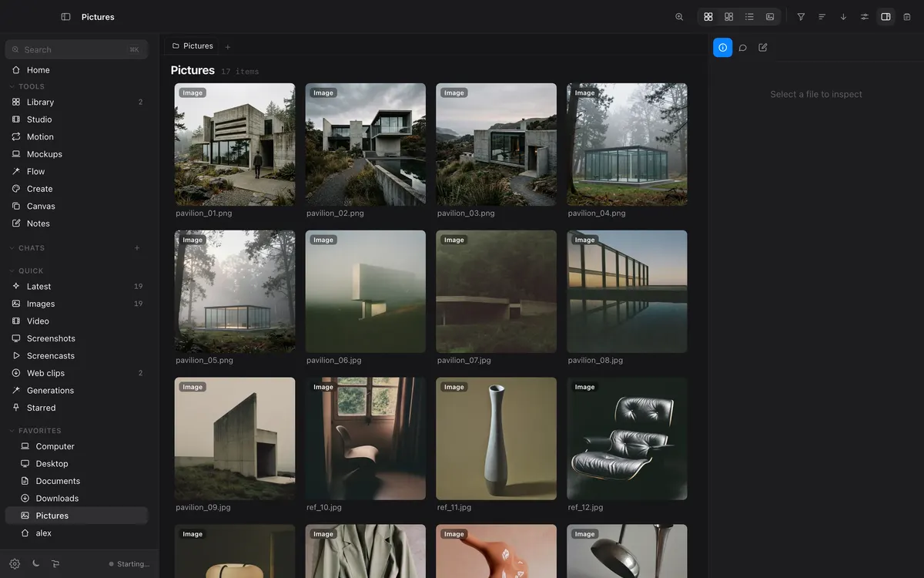Image resolution: width=924 pixels, height=578 pixels.
Task: Add a new chat with the plus icon
Action: point(137,248)
